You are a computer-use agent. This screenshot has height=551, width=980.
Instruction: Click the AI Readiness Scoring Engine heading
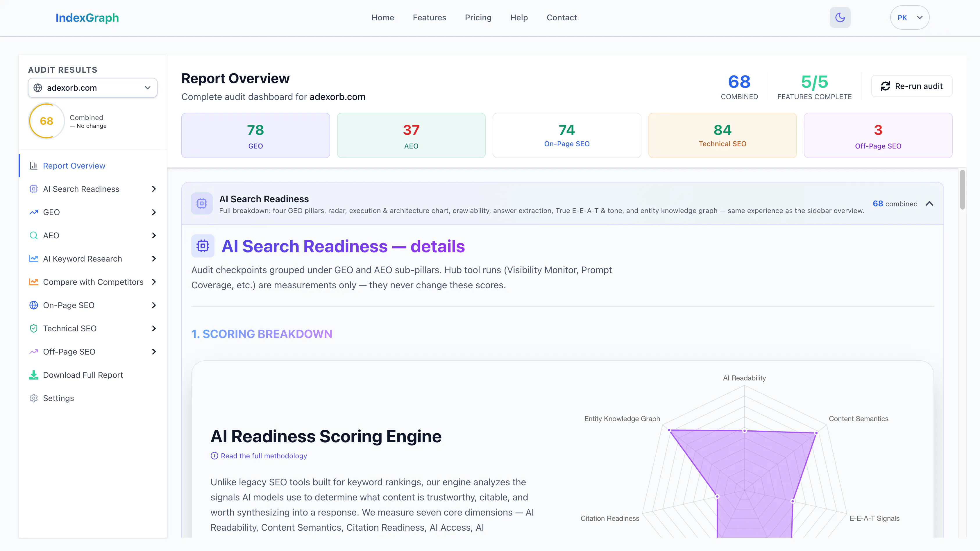click(x=326, y=436)
